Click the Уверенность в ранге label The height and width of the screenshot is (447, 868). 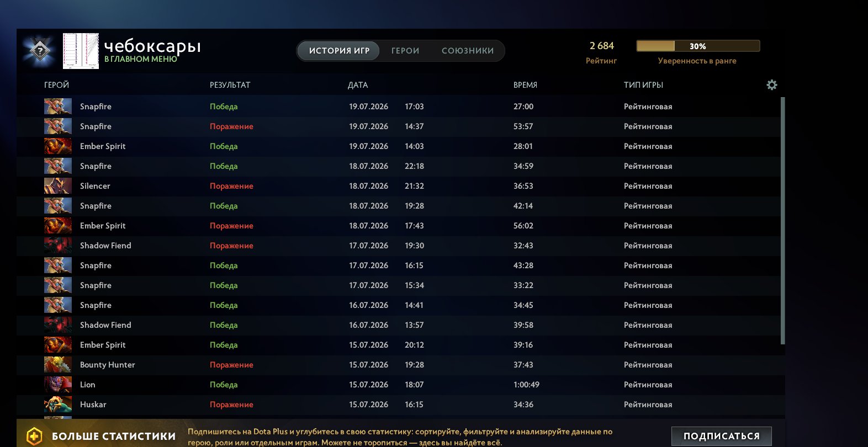[x=697, y=61]
